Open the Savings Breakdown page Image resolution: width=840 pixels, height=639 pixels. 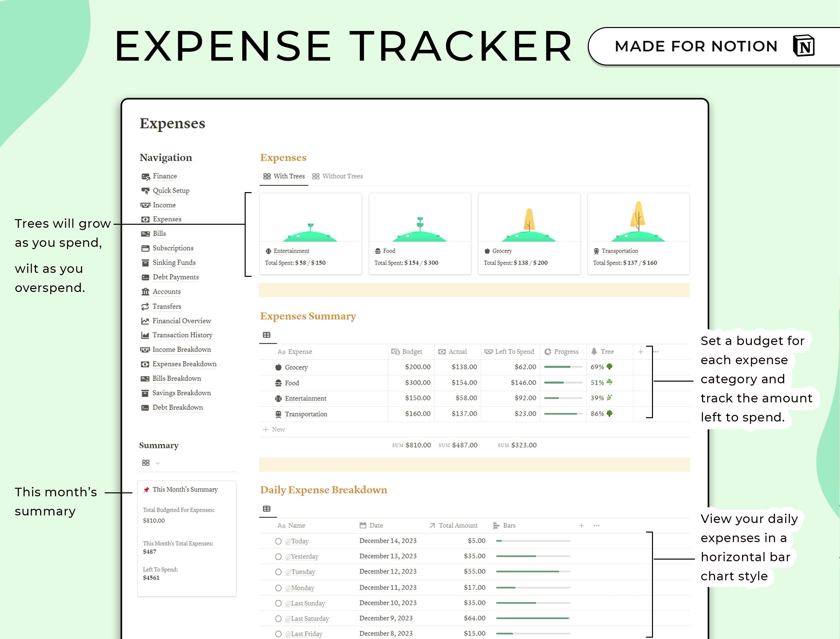pyautogui.click(x=181, y=392)
